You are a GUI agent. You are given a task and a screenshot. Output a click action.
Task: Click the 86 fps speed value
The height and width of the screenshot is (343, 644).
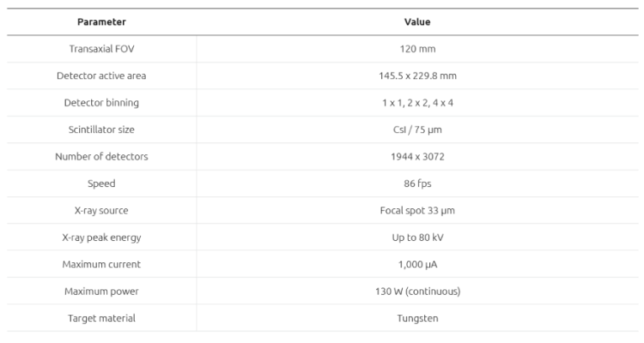pyautogui.click(x=417, y=184)
